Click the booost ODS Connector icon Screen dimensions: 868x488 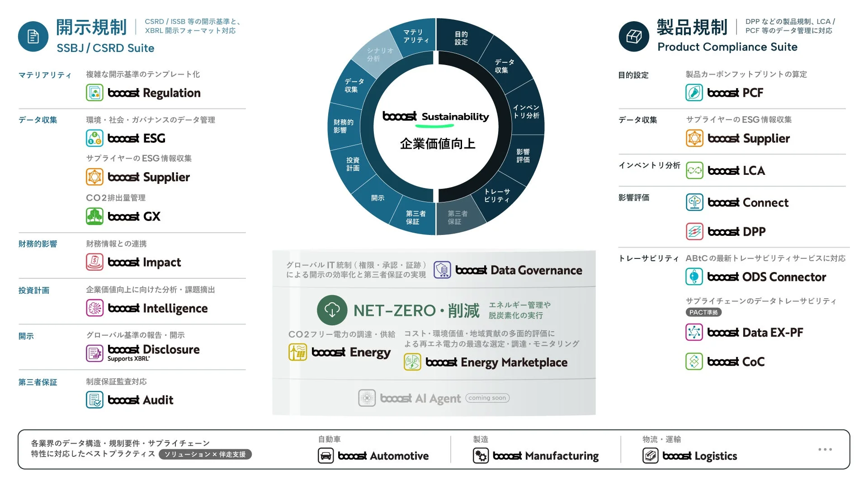(x=694, y=277)
